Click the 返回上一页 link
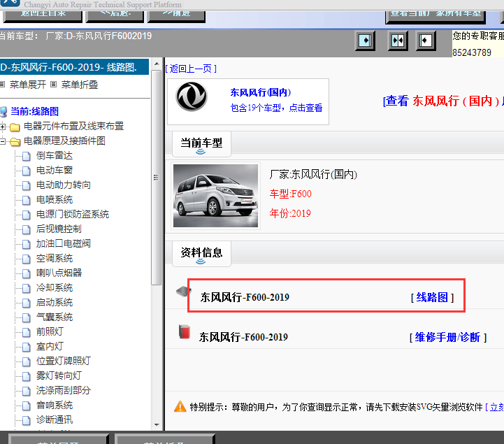 pyautogui.click(x=191, y=69)
